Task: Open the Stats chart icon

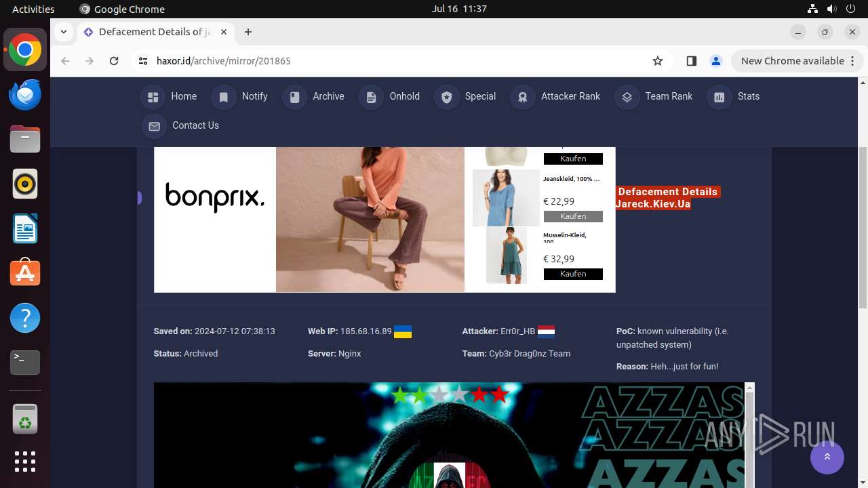Action: pyautogui.click(x=719, y=97)
